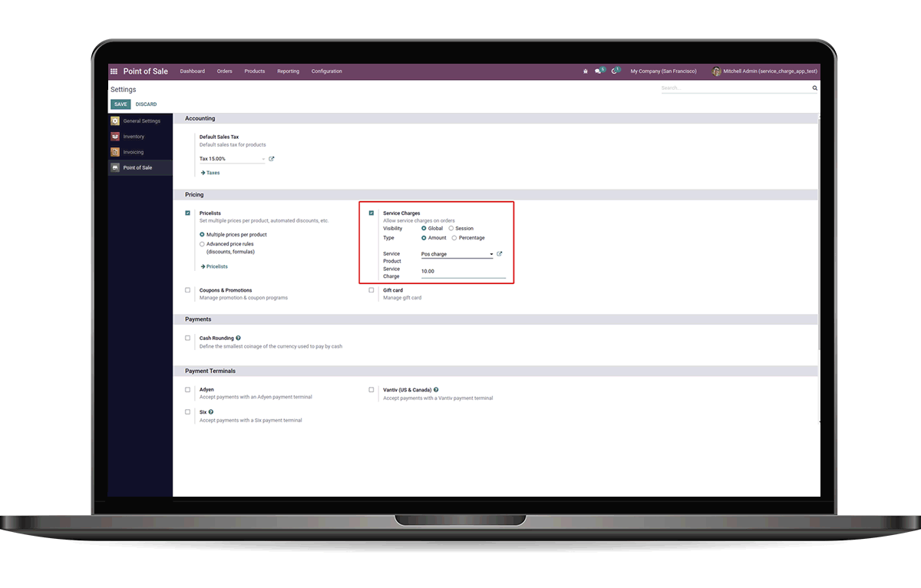Follow the Pricelists arrow link
The width and height of the screenshot is (921, 588).
tap(214, 266)
